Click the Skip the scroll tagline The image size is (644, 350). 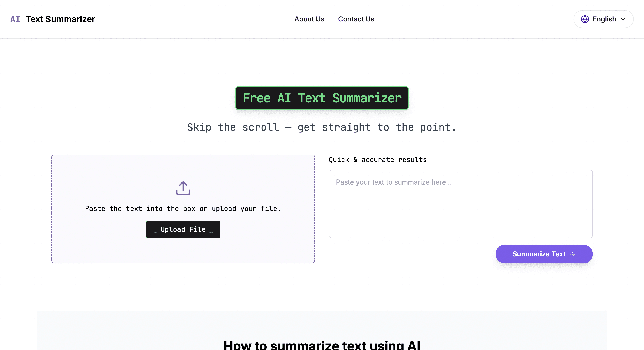point(322,127)
